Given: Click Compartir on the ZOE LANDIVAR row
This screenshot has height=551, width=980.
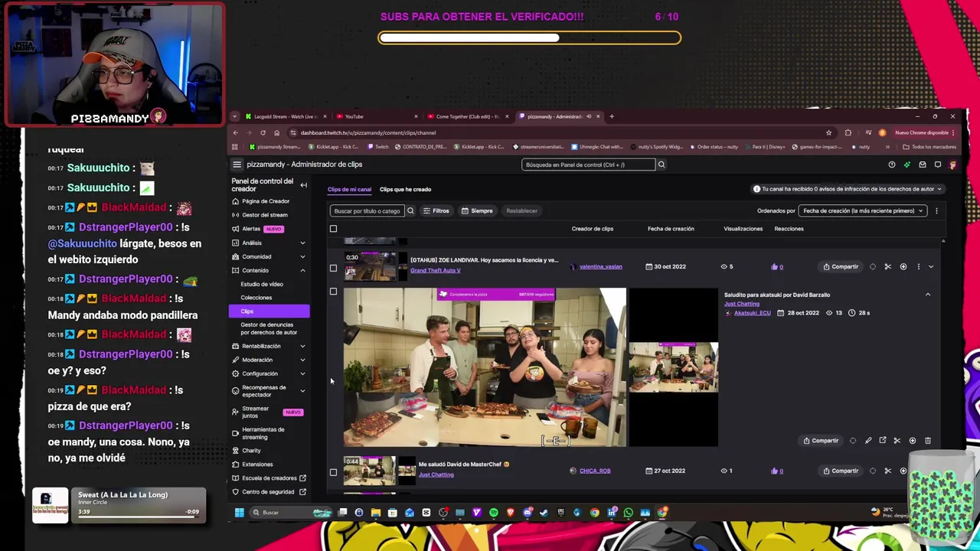Looking at the screenshot, I should tap(841, 266).
